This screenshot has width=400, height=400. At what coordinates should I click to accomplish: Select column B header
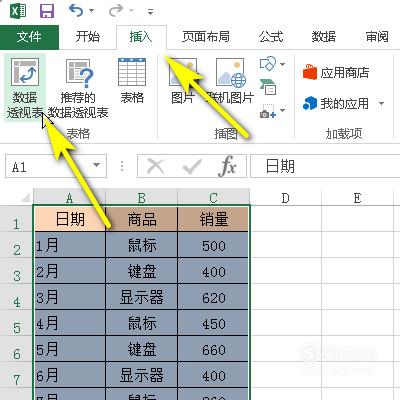tap(142, 198)
